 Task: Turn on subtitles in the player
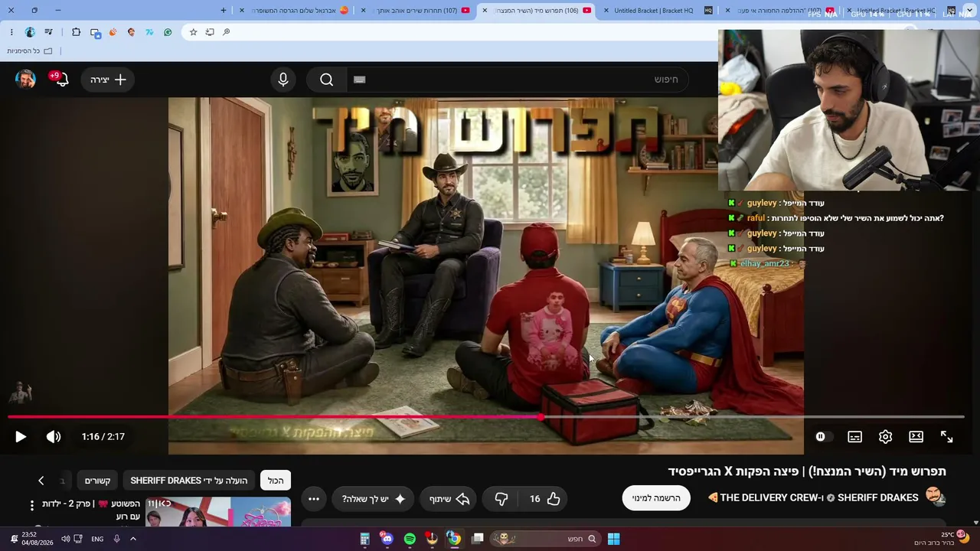click(x=854, y=437)
